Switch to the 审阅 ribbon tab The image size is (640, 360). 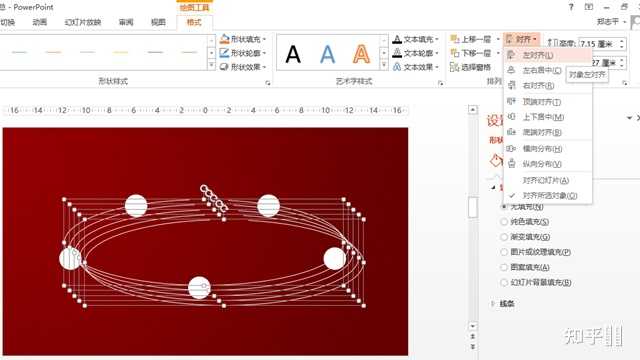point(126,22)
